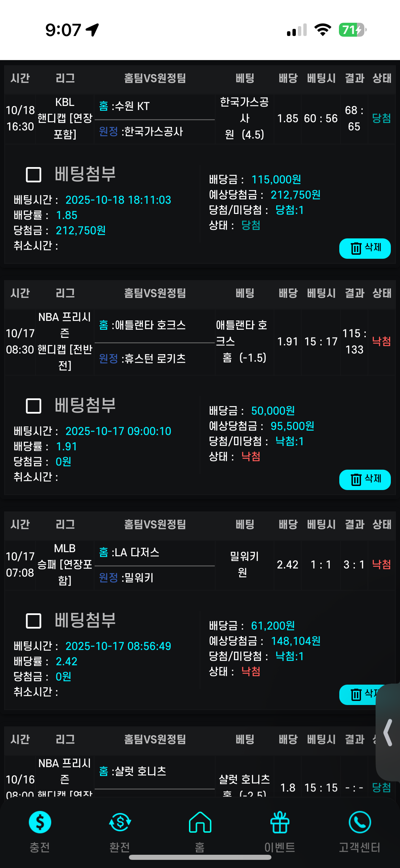Tap the Wi-Fi status icon
The height and width of the screenshot is (868, 400).
coord(323,30)
